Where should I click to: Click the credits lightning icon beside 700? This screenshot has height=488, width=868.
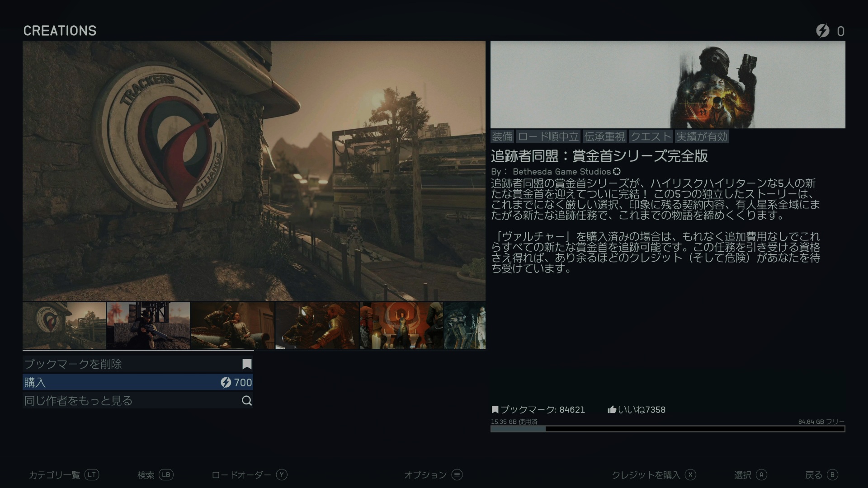click(x=226, y=383)
